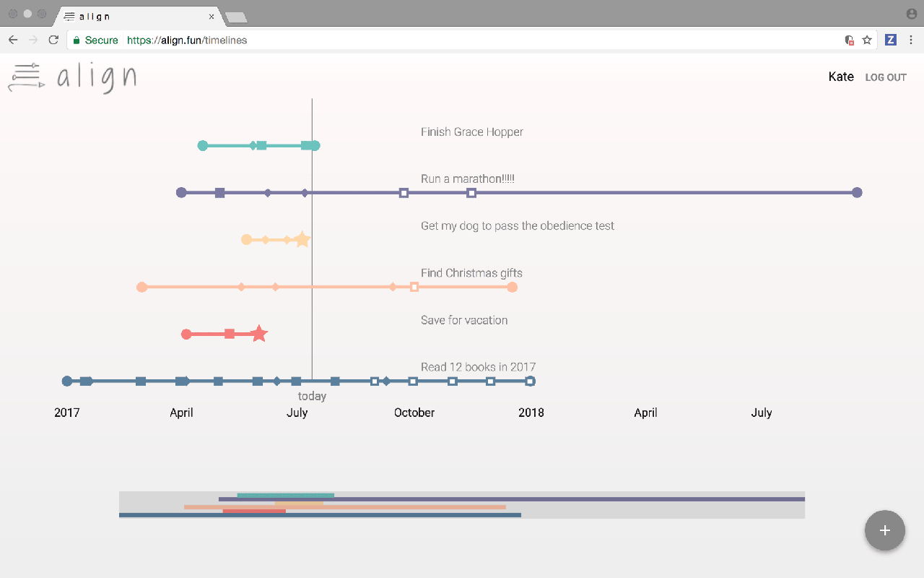Reload the page with refresh icon
Viewport: 924px width, 578px height.
pyautogui.click(x=53, y=40)
